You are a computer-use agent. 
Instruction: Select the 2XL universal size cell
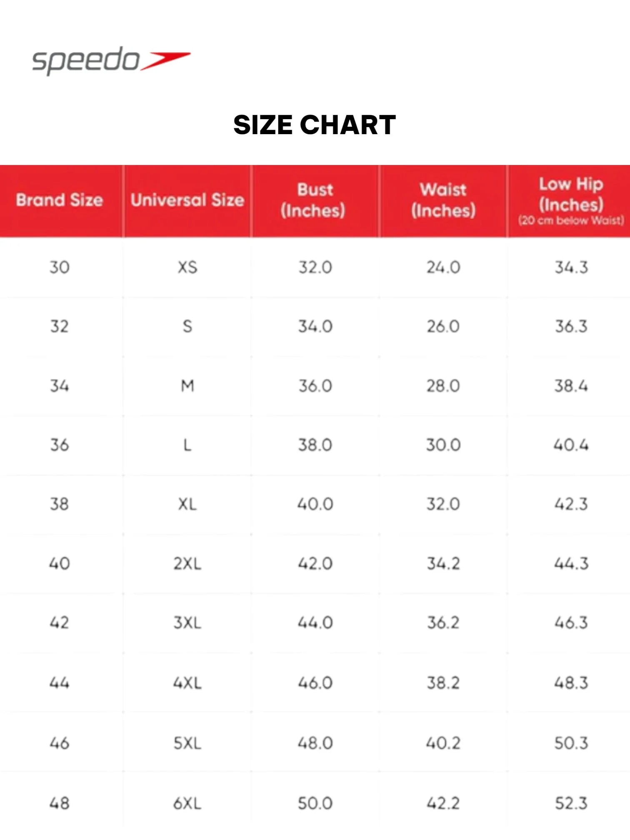pos(187,563)
